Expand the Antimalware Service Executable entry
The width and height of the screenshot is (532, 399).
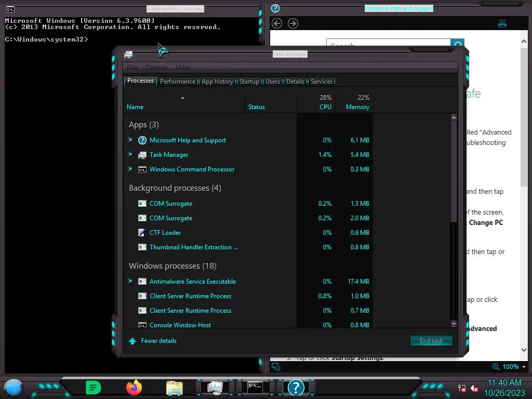[x=130, y=281]
